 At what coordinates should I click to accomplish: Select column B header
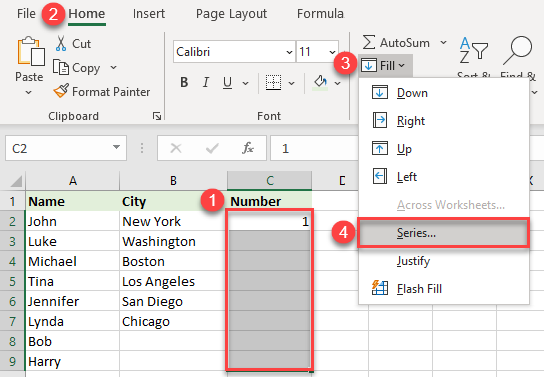tap(173, 181)
